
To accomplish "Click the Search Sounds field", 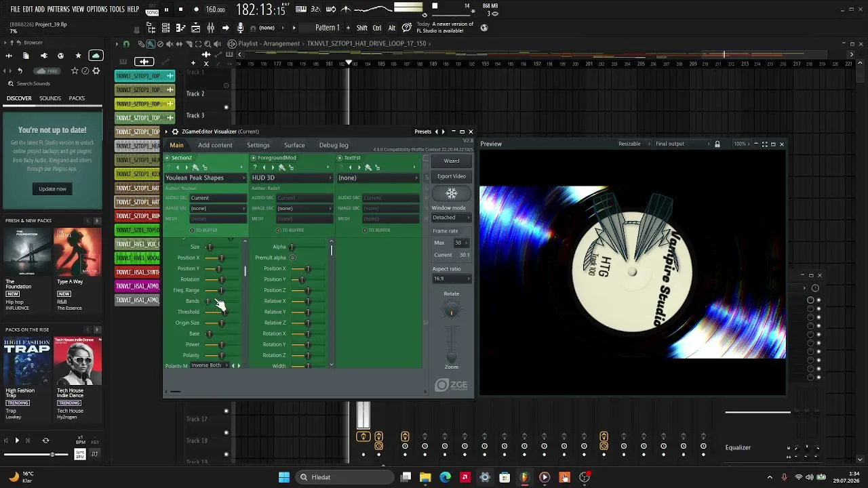I will [54, 83].
